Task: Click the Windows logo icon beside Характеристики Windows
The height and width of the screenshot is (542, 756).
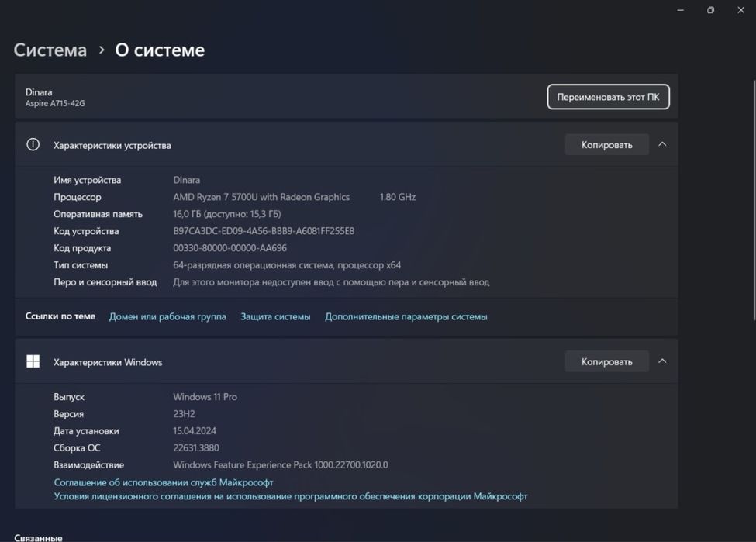Action: tap(33, 361)
